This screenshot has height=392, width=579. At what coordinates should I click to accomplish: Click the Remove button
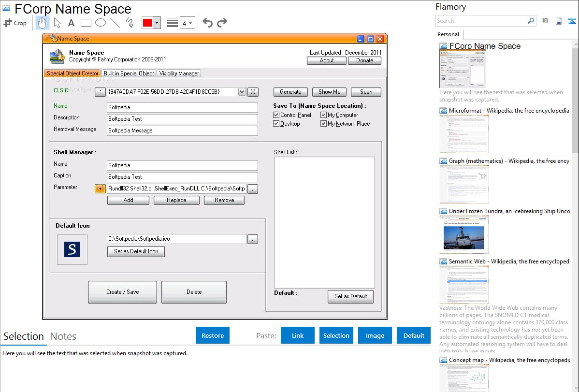coord(224,200)
